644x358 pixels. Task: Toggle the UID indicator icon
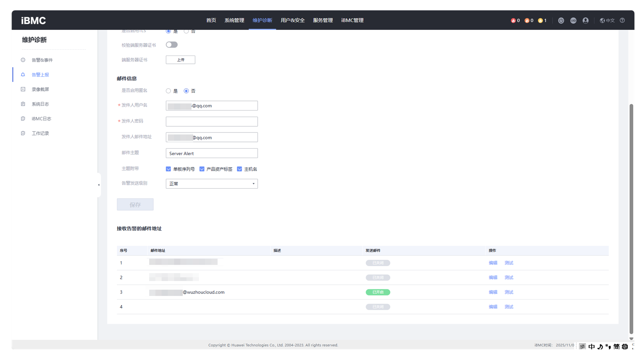pos(573,20)
